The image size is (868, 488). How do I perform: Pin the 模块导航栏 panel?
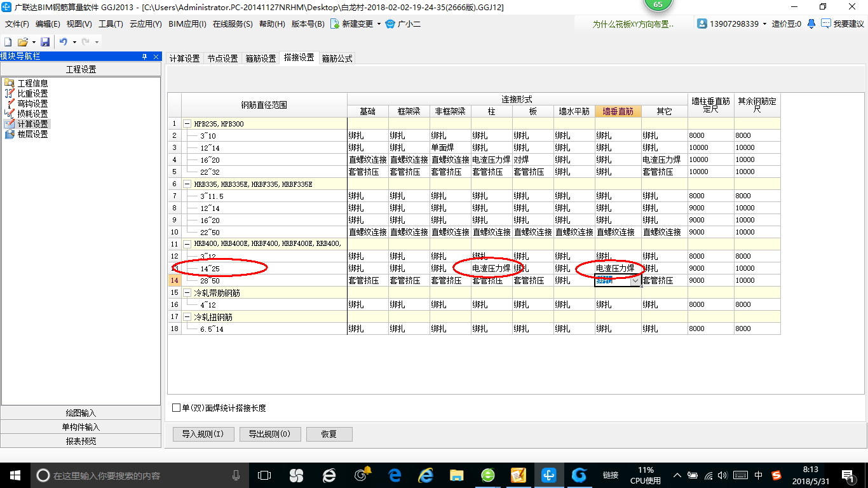pyautogui.click(x=144, y=57)
